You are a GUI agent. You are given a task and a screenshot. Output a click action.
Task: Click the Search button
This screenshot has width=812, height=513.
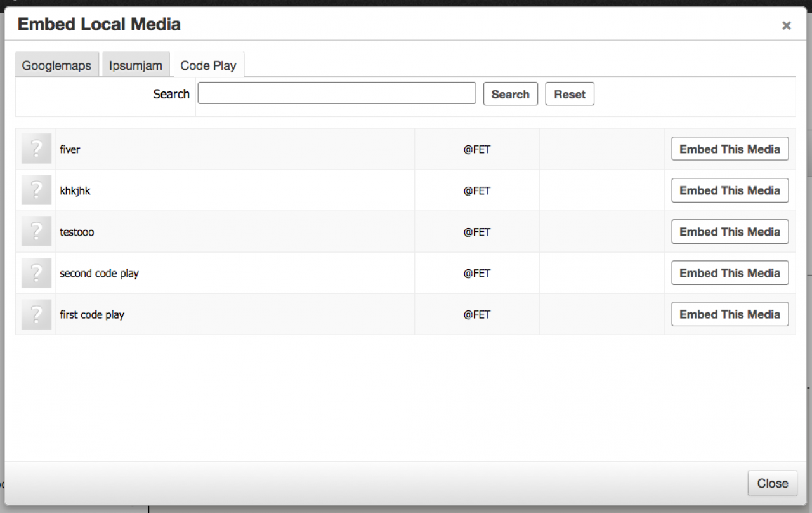coord(510,94)
